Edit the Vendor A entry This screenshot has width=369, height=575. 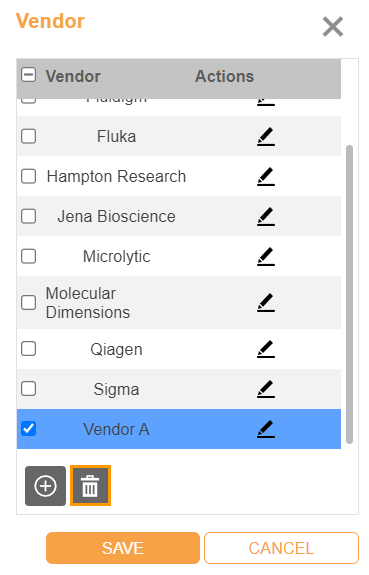click(266, 429)
